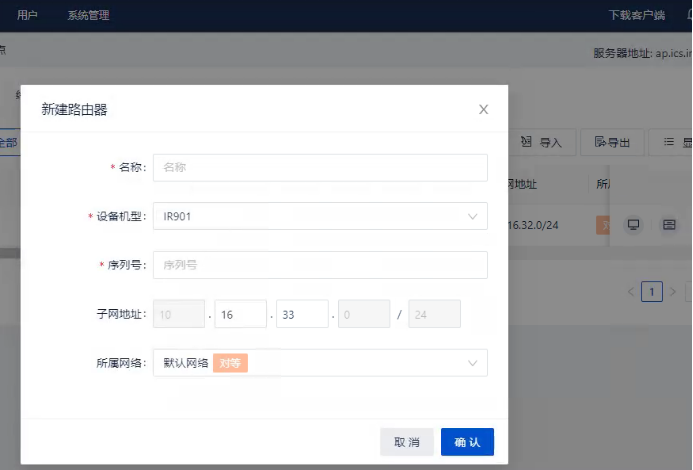This screenshot has height=470, width=693.
Task: Focus the 名称 name input field
Action: pyautogui.click(x=320, y=168)
